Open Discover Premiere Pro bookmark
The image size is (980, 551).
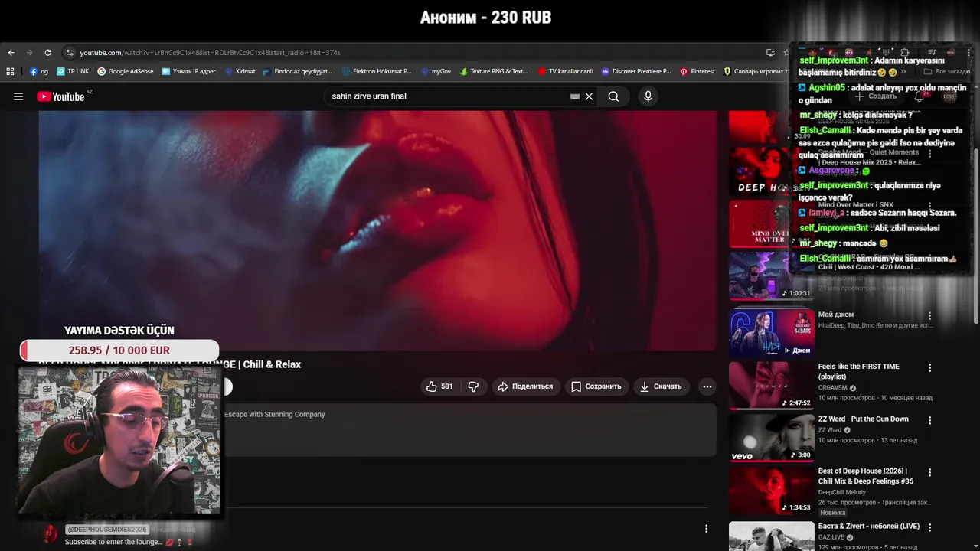(636, 71)
